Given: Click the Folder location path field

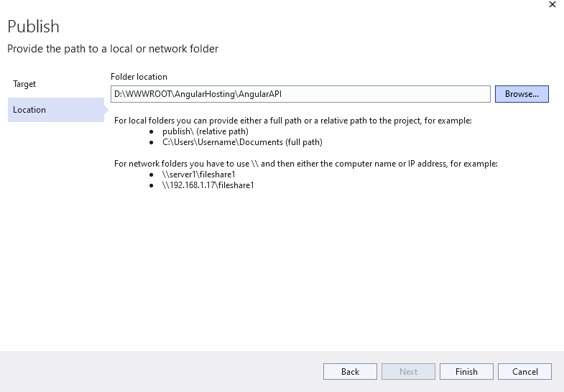Looking at the screenshot, I should pyautogui.click(x=300, y=94).
